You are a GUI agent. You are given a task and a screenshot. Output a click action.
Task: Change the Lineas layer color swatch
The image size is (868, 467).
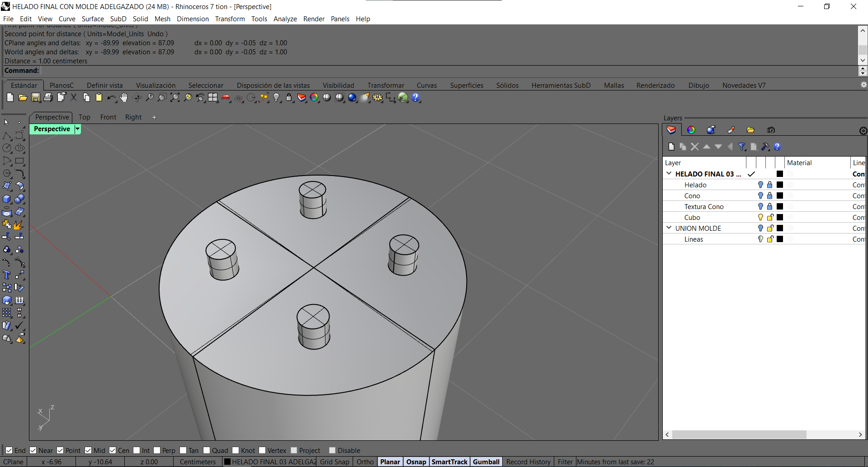coord(780,239)
